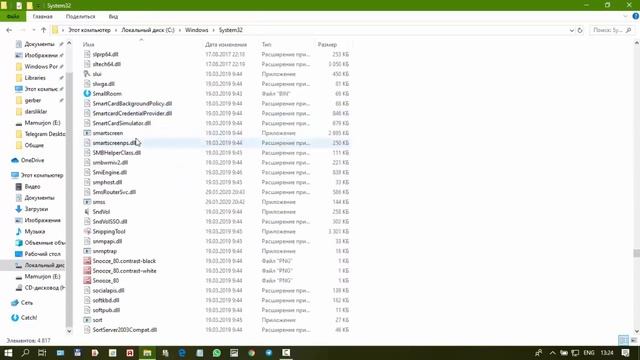This screenshot has width=640, height=360.
Task: Open Customize Quick Access Toolbar dropdown
Action: click(39, 6)
